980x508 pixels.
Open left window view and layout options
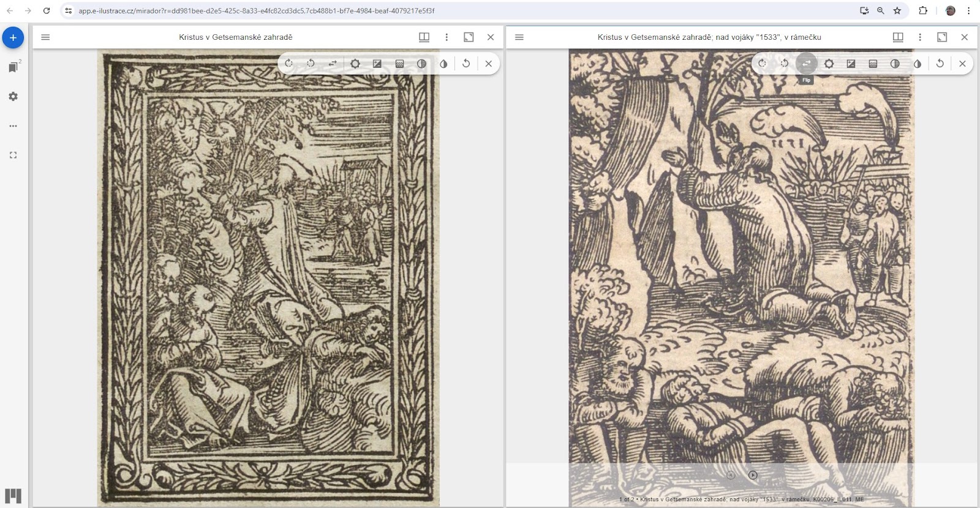(x=424, y=37)
